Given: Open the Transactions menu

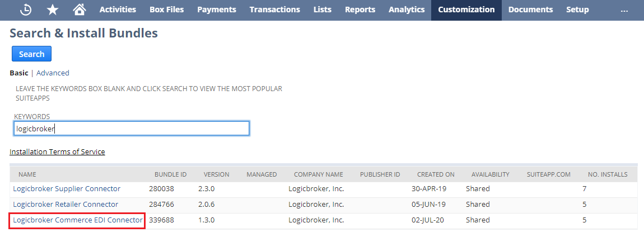Looking at the screenshot, I should (274, 10).
